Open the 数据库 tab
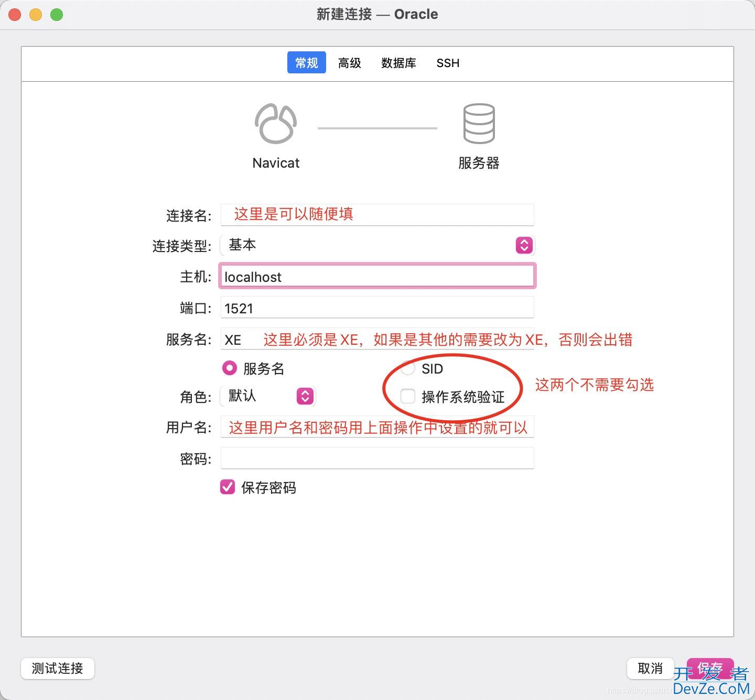 (398, 63)
